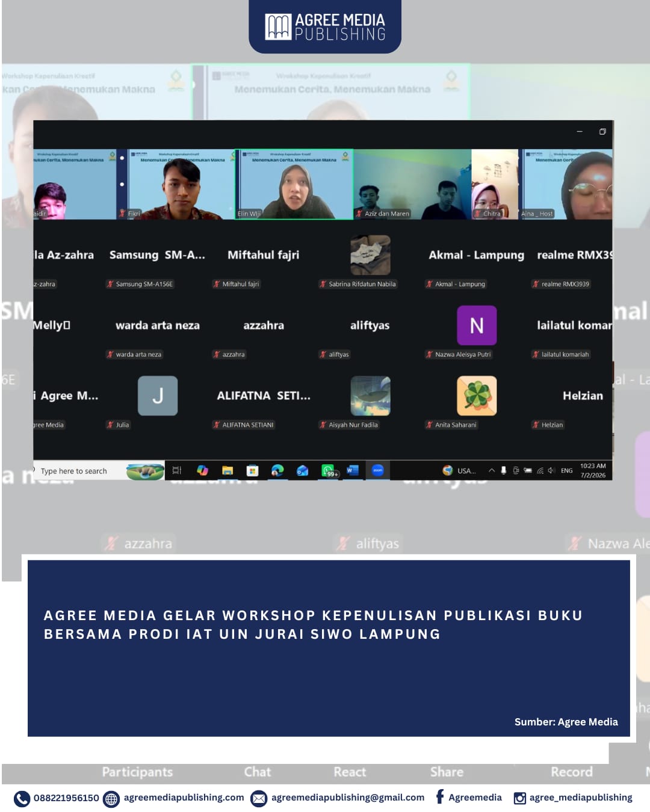Viewport: 650px width, 812px height.
Task: Switch the ENG input language
Action: tap(566, 470)
